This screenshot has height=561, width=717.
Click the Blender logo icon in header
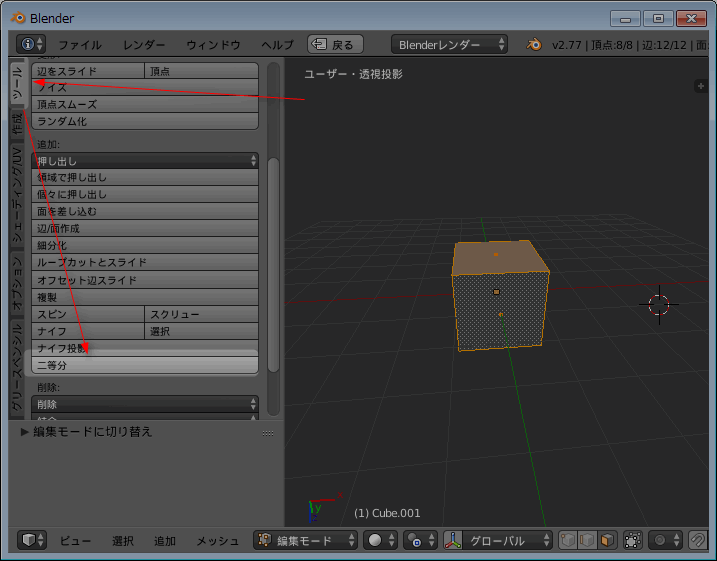(534, 44)
